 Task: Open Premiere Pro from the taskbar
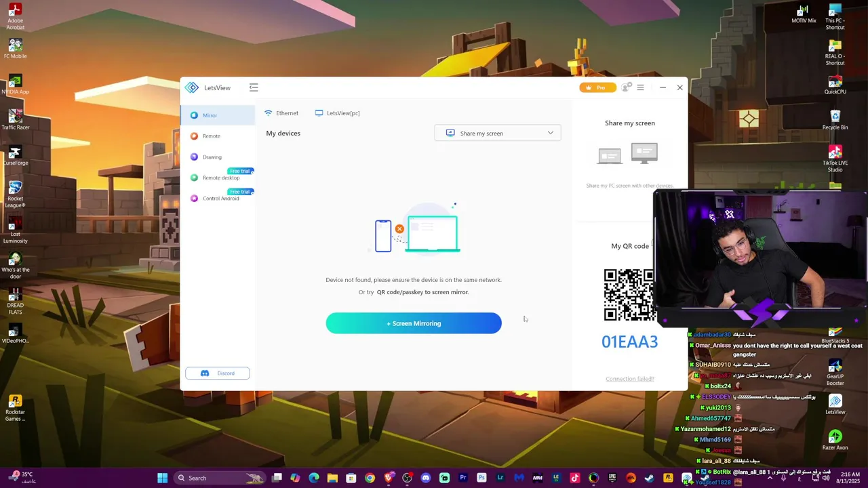(x=463, y=478)
